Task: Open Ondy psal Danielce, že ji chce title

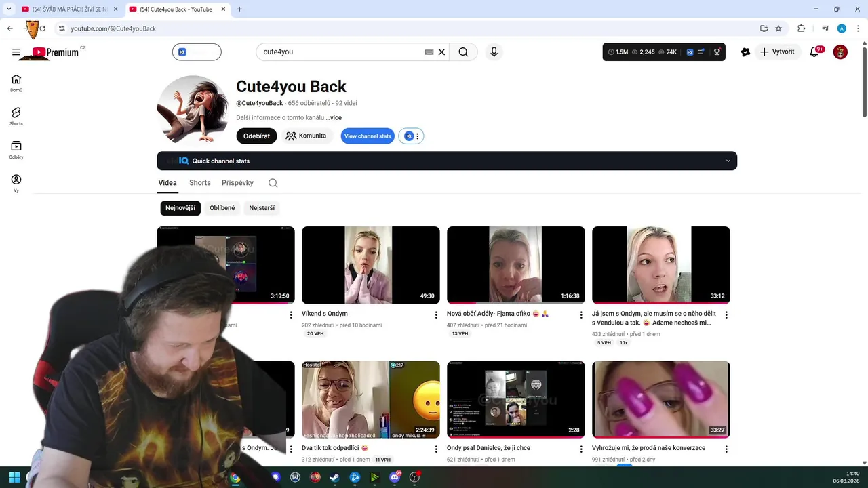Action: pos(488,448)
